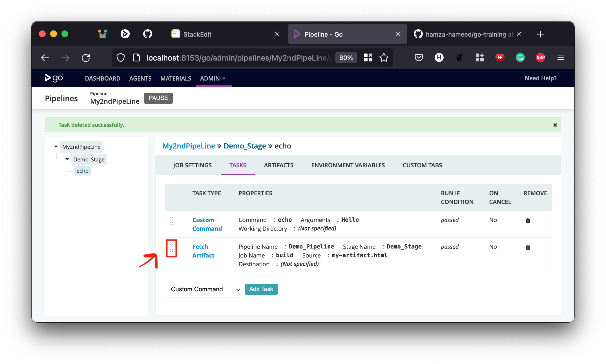Switch to the ARTIFACTS tab
The image size is (606, 364).
coord(279,165)
